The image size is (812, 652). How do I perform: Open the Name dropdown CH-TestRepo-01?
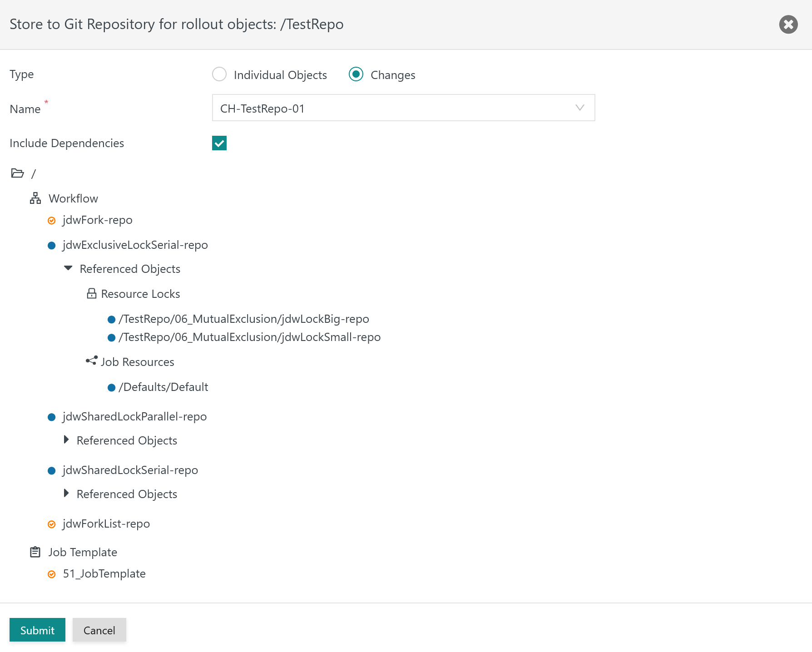[403, 108]
